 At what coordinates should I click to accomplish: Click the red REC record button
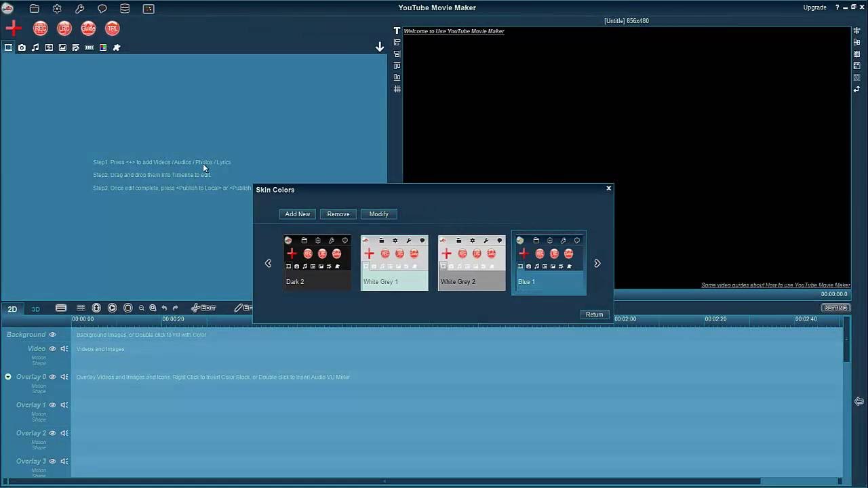41,28
